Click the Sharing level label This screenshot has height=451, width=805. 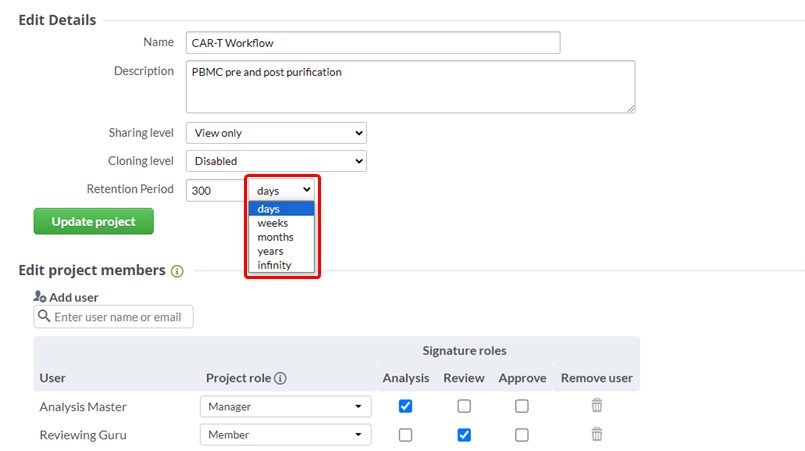(141, 133)
